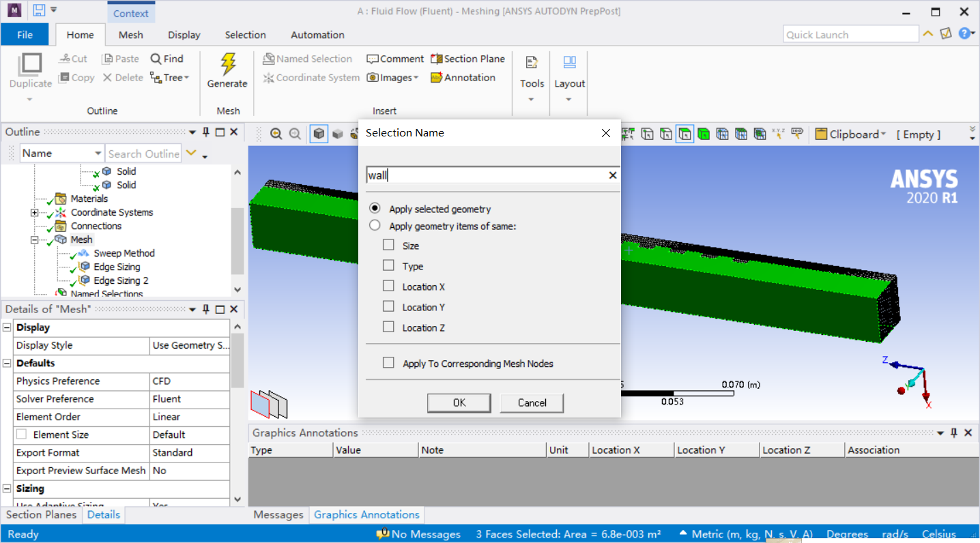Click the Find magnifier tool

pyautogui.click(x=167, y=59)
